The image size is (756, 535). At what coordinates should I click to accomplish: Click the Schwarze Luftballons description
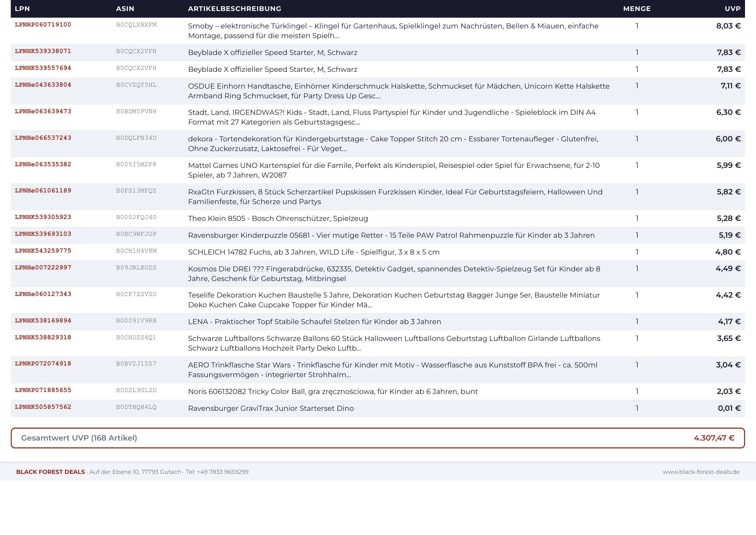coord(394,343)
